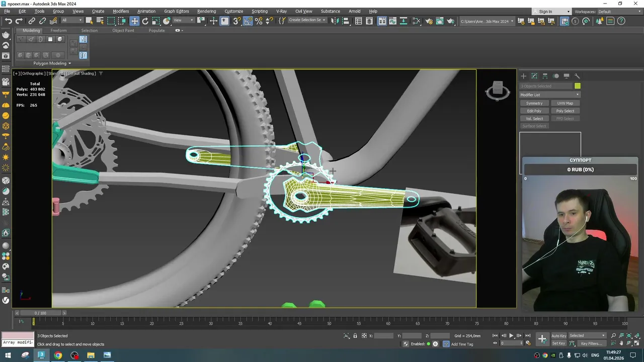
Task: Toggle Angle Snap button
Action: click(x=248, y=21)
